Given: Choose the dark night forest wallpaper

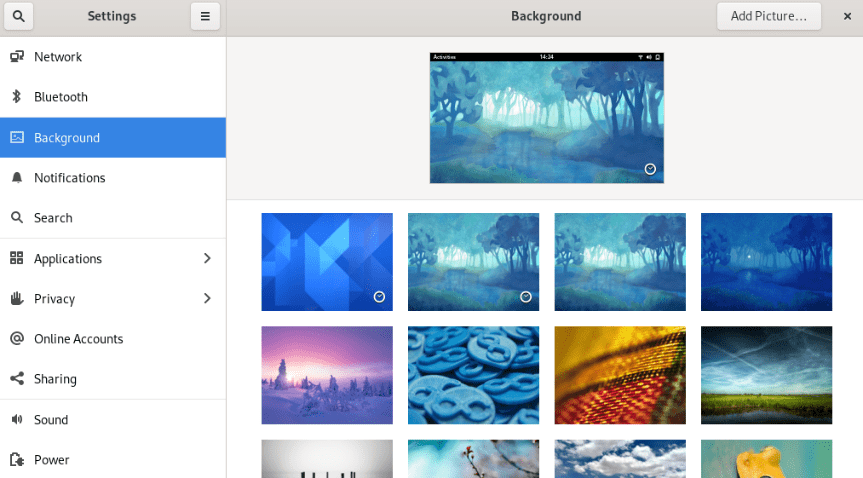Looking at the screenshot, I should pos(766,262).
